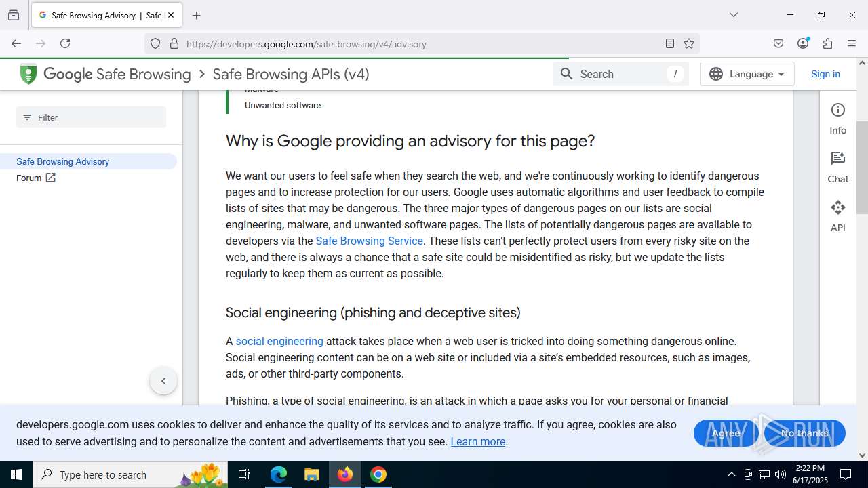The image size is (868, 488).
Task: Open a new tab with plus button
Action: 196,15
